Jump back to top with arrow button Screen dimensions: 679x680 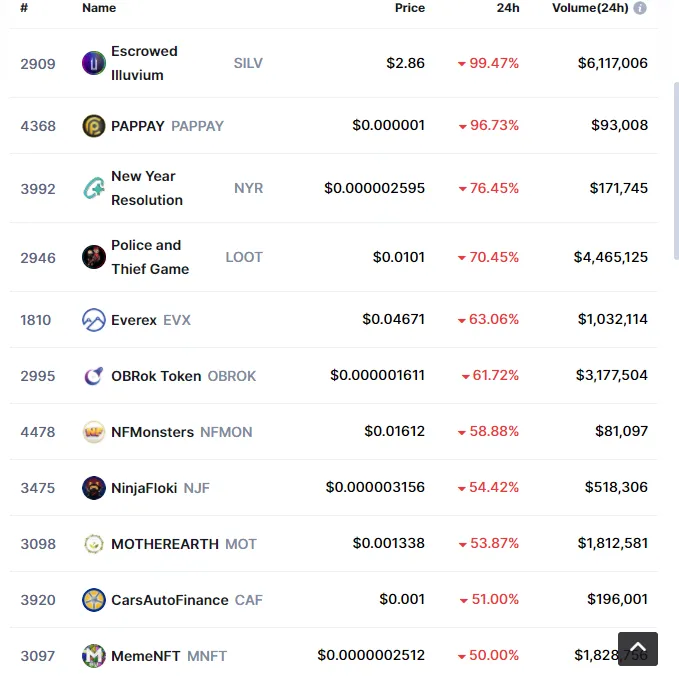click(x=637, y=648)
